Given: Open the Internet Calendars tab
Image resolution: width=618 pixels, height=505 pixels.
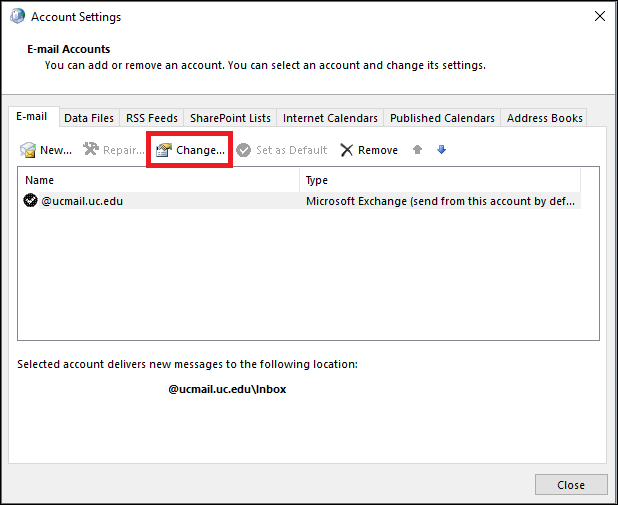Looking at the screenshot, I should [x=330, y=118].
